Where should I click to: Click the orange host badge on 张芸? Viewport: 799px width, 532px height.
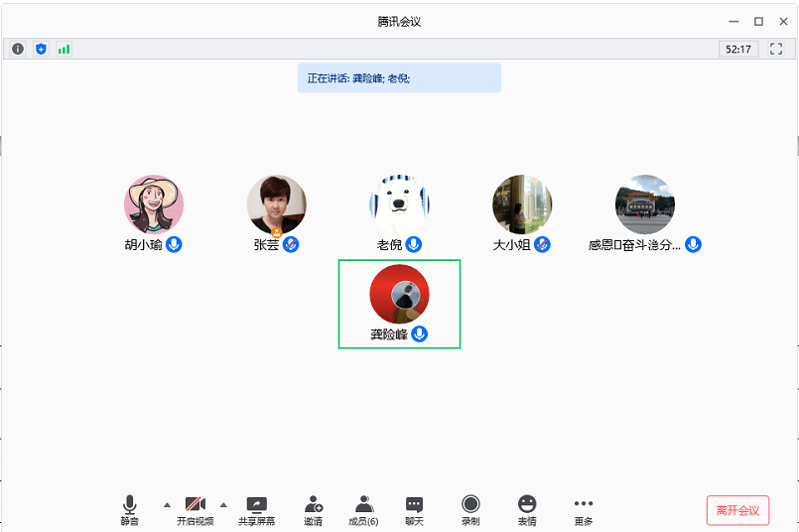tap(277, 233)
